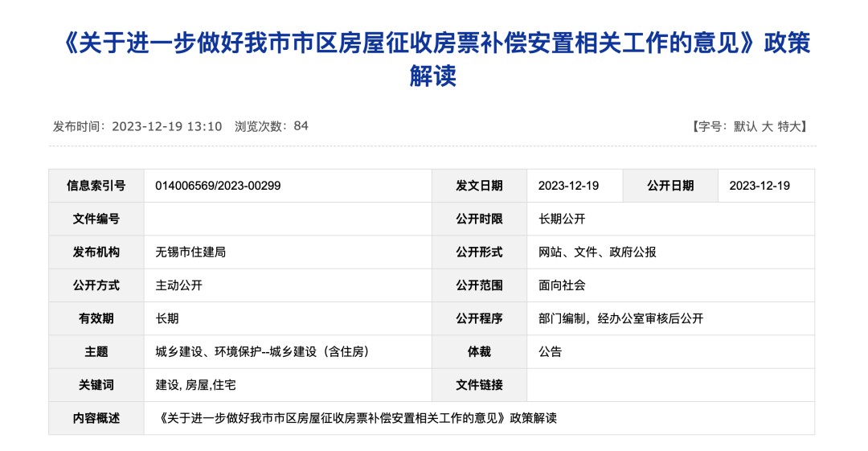Select 网站、文件、政府公报 value
This screenshot has height=451, width=868.
click(x=597, y=252)
